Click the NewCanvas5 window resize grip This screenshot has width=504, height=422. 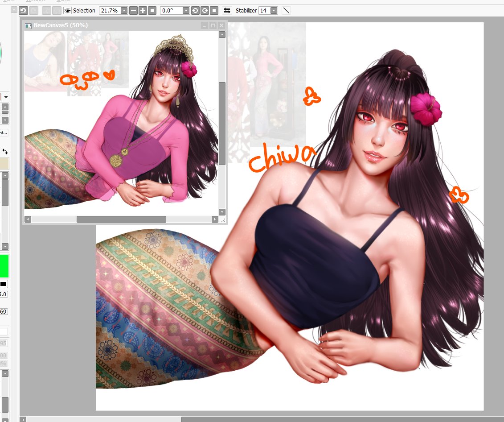[x=223, y=220]
